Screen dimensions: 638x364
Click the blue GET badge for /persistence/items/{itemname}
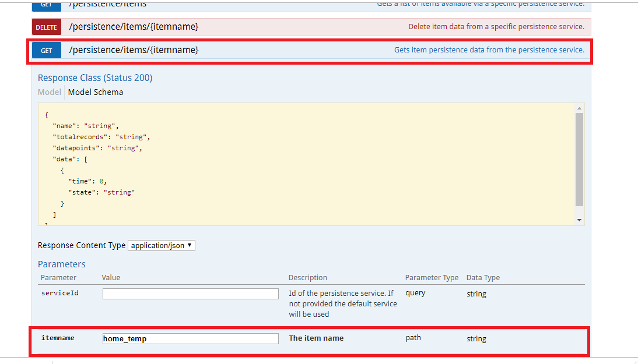(x=47, y=51)
